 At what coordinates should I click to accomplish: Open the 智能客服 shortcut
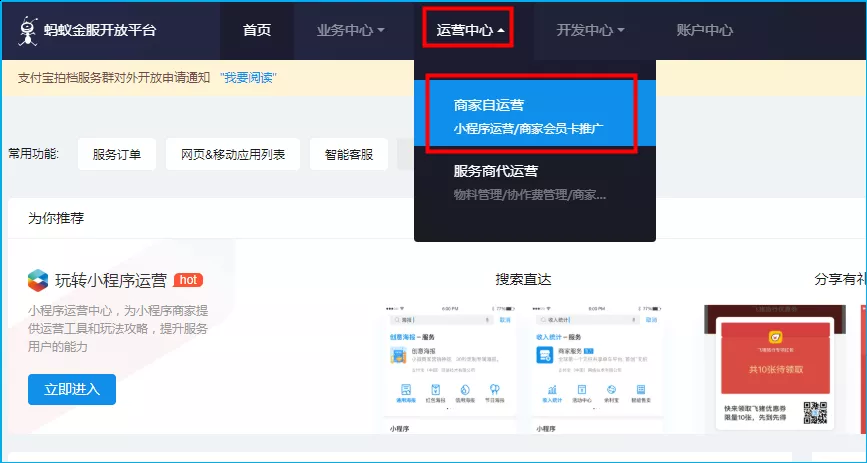[349, 154]
